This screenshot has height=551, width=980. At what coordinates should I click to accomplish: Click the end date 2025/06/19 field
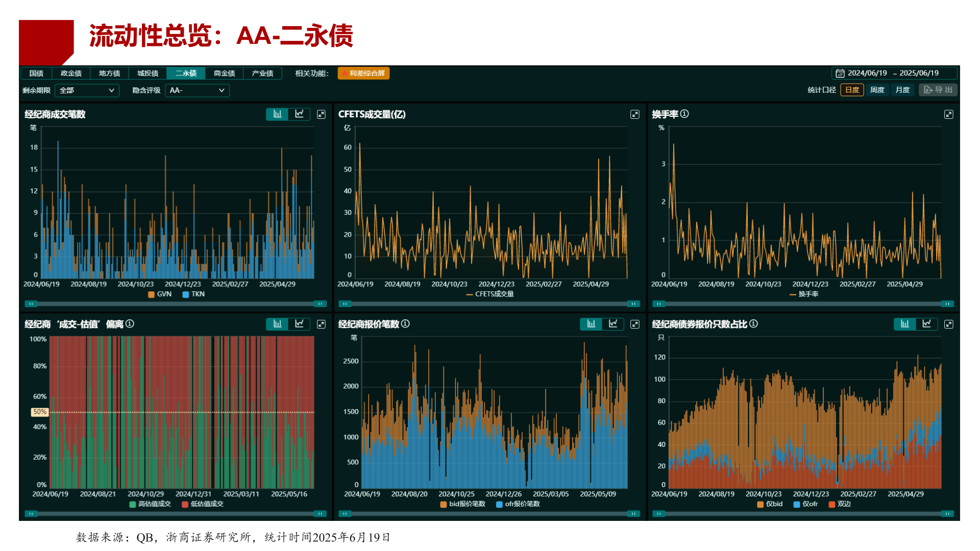click(919, 73)
